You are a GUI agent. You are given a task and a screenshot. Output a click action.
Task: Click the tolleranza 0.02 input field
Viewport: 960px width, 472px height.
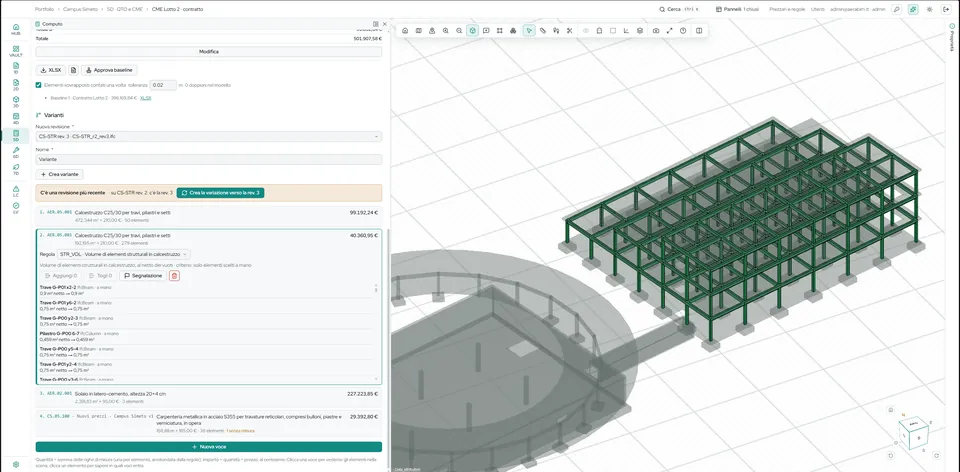coord(163,85)
